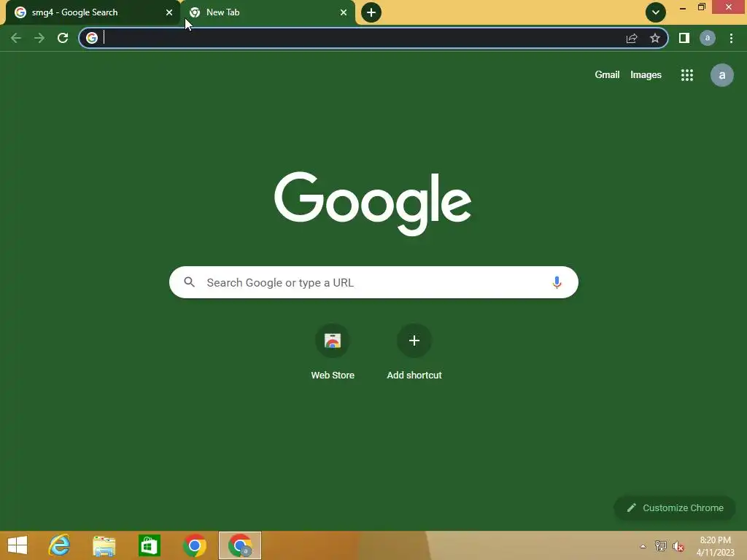Click the Customize Chrome button
This screenshot has height=560, width=747.
(x=675, y=507)
